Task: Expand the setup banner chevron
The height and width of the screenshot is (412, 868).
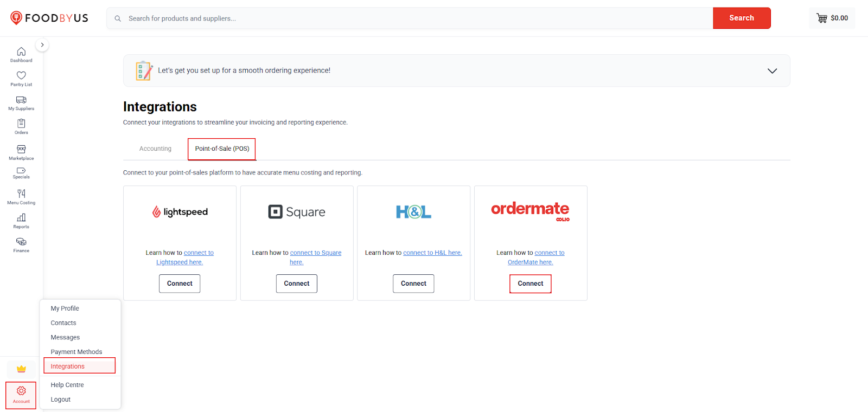Action: 772,71
